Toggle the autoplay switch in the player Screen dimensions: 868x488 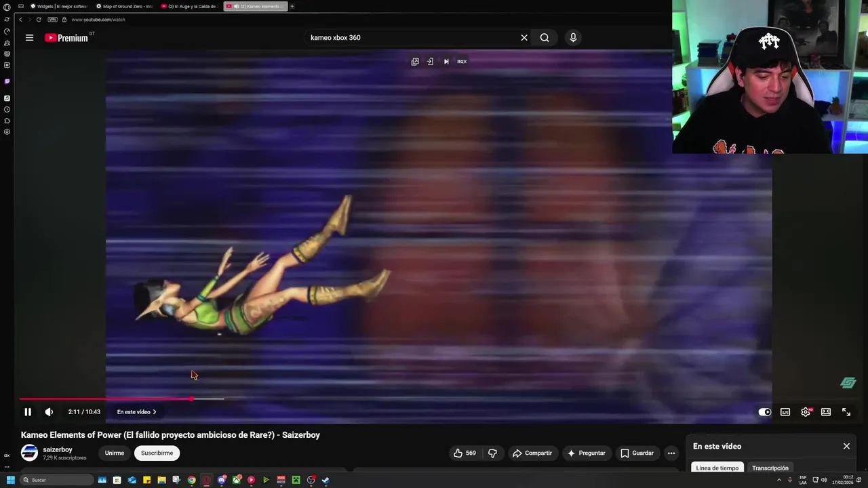(764, 412)
